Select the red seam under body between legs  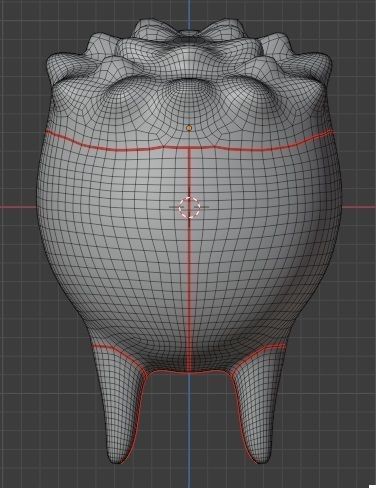coord(189,371)
